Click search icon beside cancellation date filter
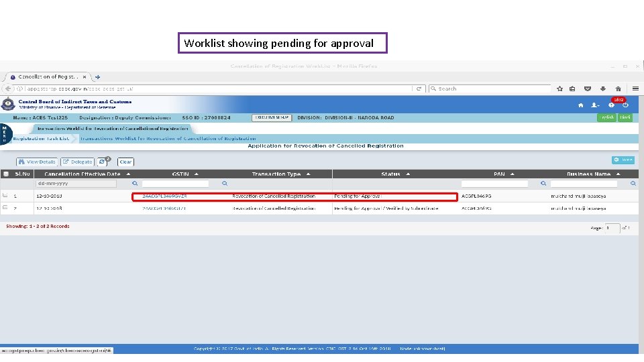644x362 pixels. [135, 184]
